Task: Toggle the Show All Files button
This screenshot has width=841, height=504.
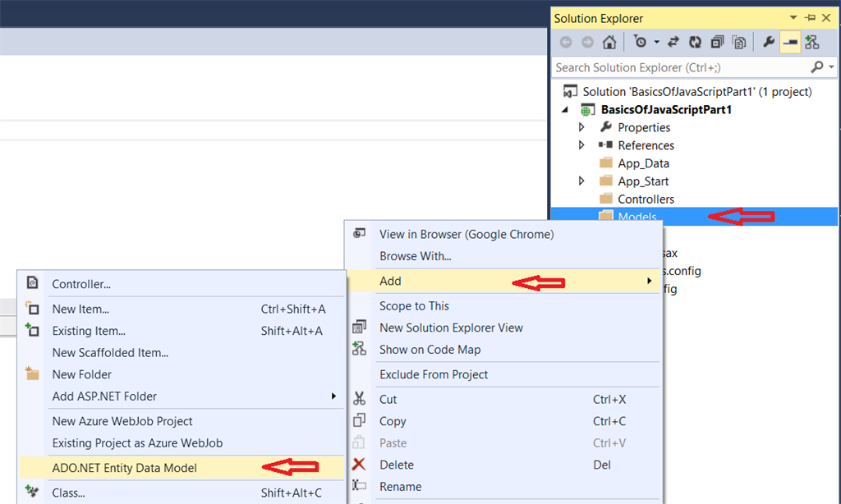Action: 738,42
